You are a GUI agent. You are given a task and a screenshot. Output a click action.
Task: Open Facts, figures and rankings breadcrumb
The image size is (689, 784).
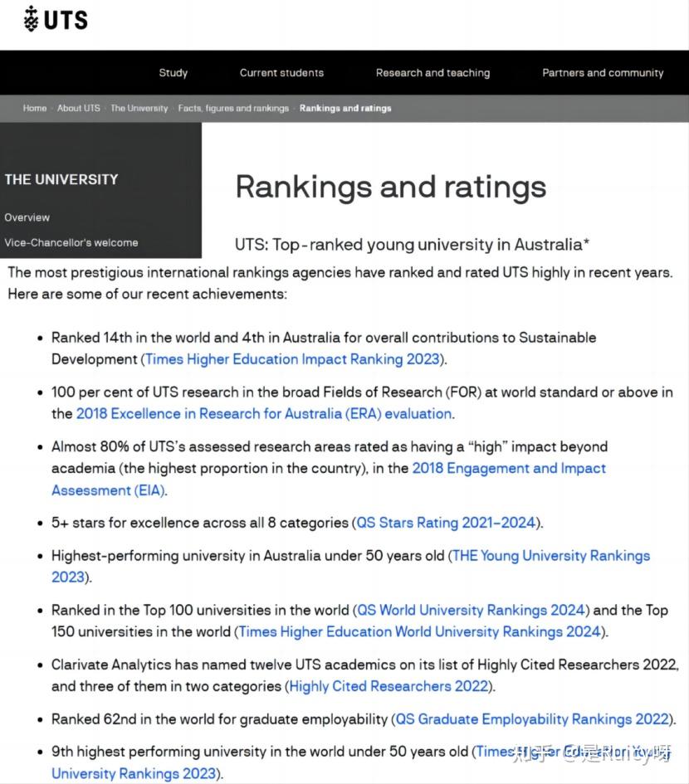(x=233, y=108)
